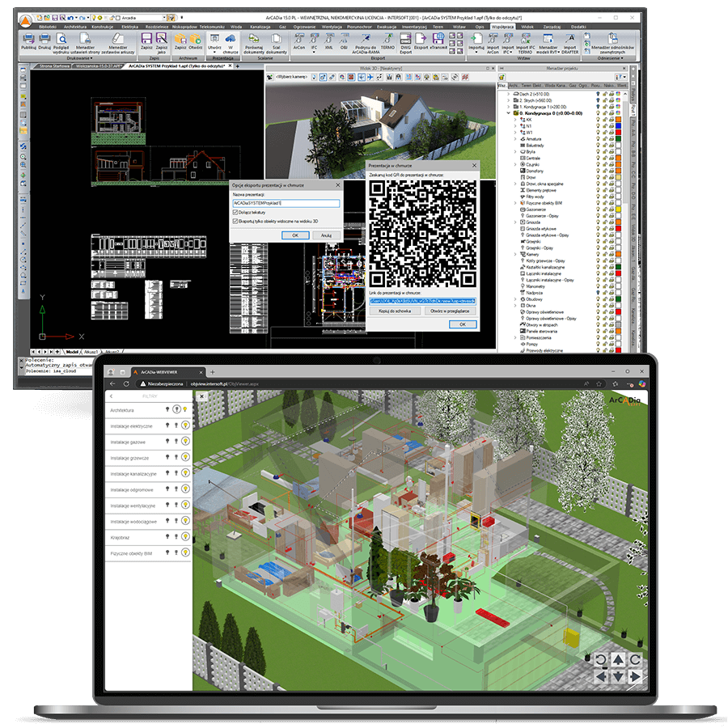Expand Kamery tree node
The image size is (728, 728).
(x=515, y=255)
